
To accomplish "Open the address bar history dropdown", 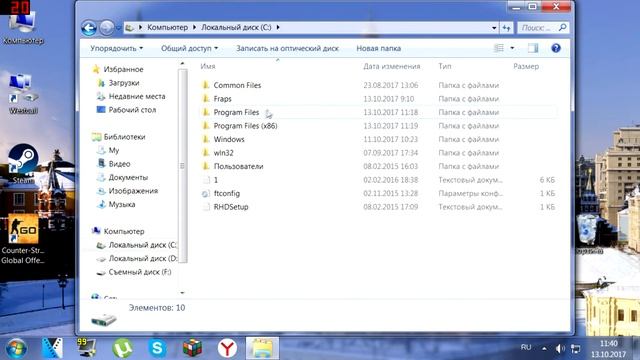I will pyautogui.click(x=494, y=28).
